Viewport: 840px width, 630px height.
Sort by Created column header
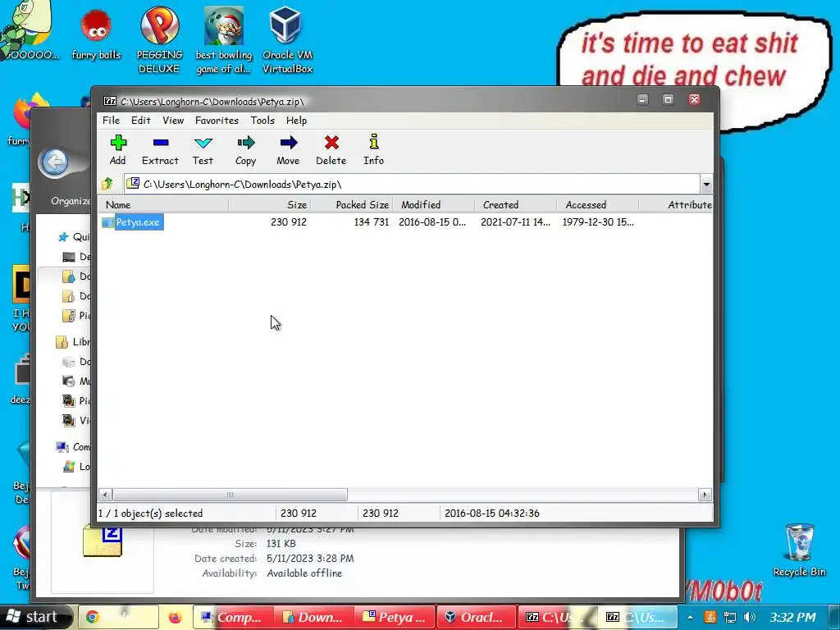pyautogui.click(x=516, y=204)
